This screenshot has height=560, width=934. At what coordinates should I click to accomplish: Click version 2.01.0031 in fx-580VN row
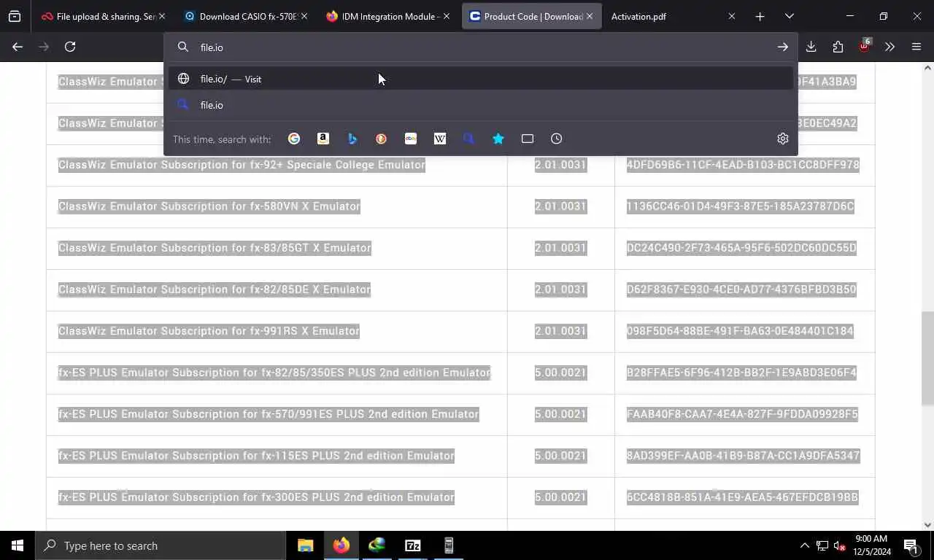[x=560, y=206]
